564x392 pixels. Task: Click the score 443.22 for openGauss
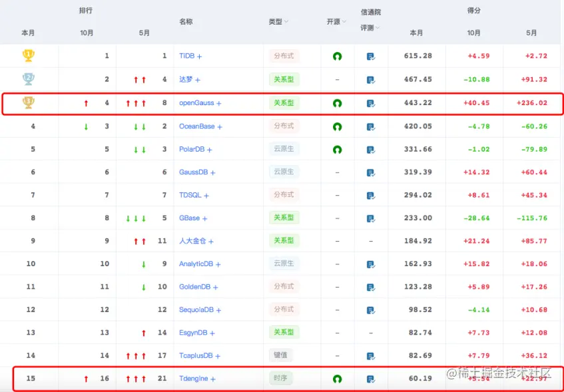tap(418, 103)
